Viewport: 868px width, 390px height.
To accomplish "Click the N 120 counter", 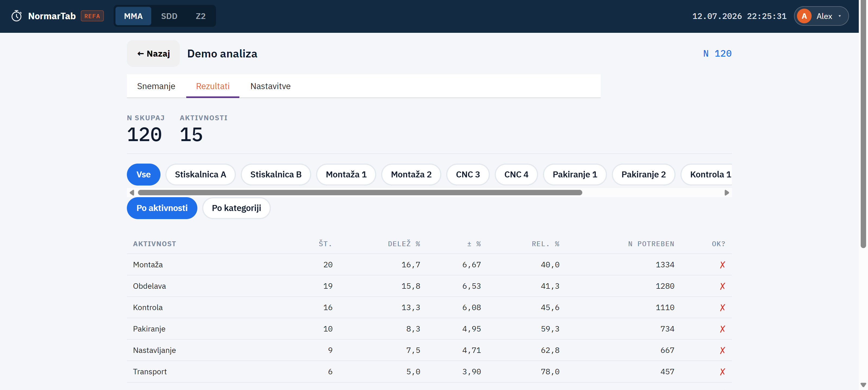I will click(717, 54).
